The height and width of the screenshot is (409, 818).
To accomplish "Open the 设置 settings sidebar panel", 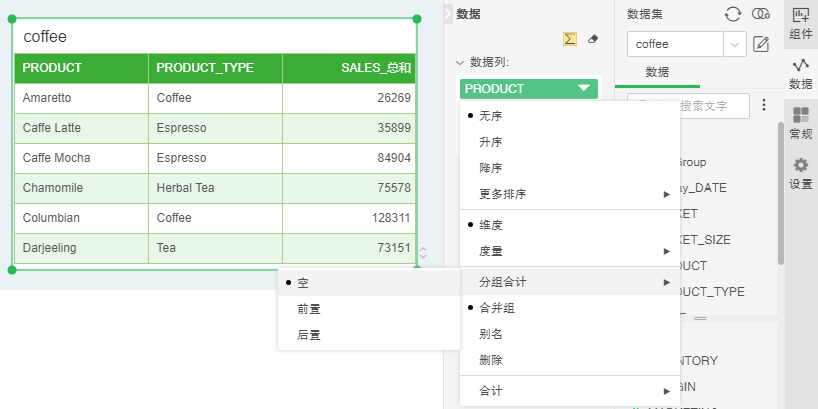I will (800, 172).
